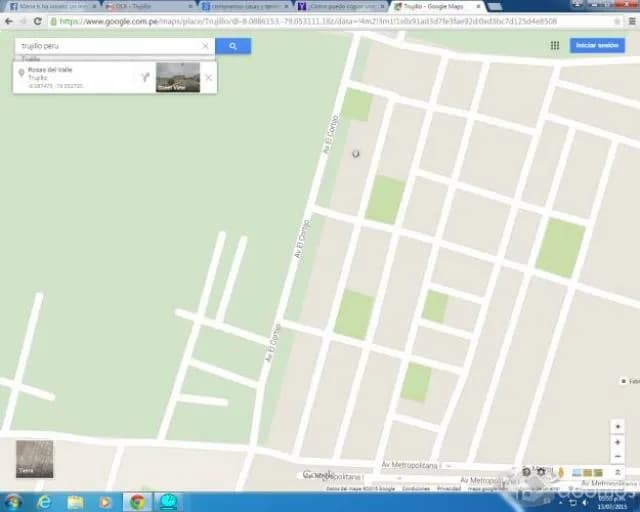Expand the imagery strip with the double chevron
Viewport: 640px width, 512px height.
click(x=617, y=472)
